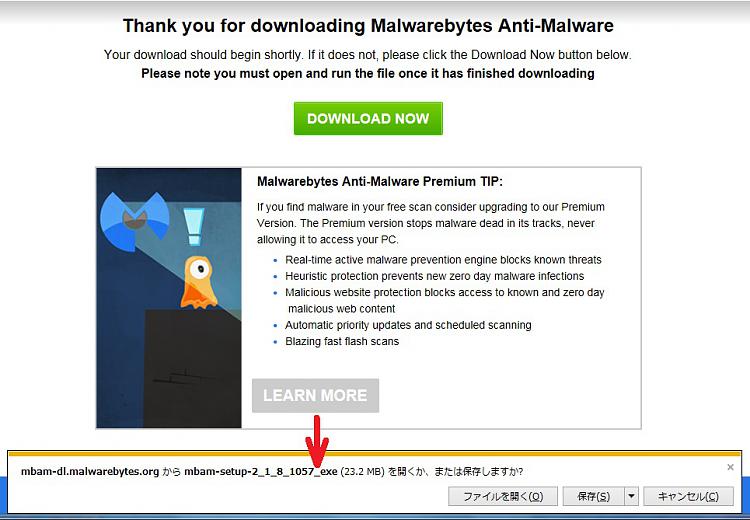Click the Thank you for downloading heading
This screenshot has height=520, width=750.
(368, 25)
